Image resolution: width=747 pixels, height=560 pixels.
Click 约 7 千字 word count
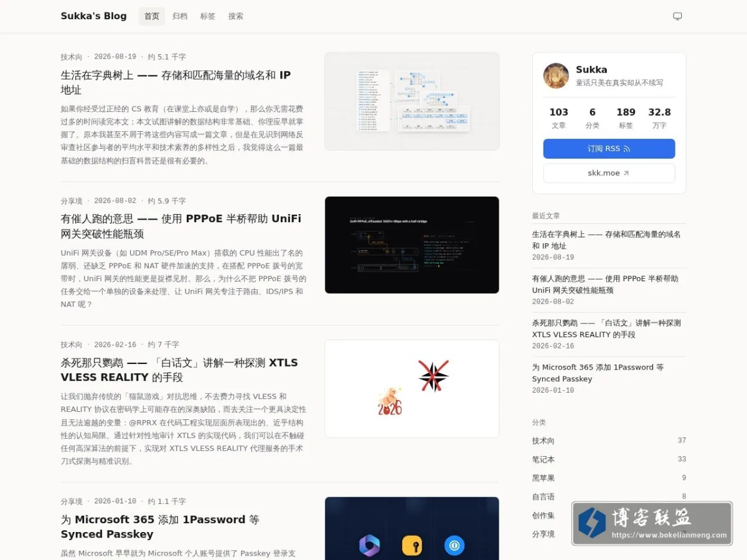pyautogui.click(x=163, y=344)
